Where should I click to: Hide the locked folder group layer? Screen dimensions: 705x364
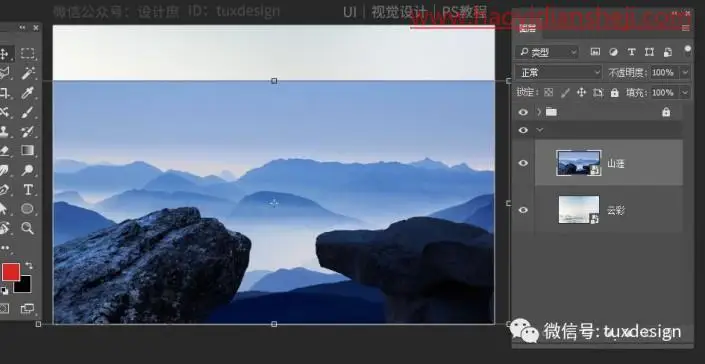pos(523,112)
